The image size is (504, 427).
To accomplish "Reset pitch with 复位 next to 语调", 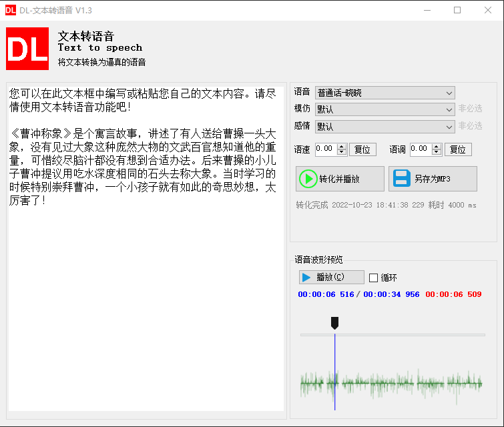I will 458,149.
